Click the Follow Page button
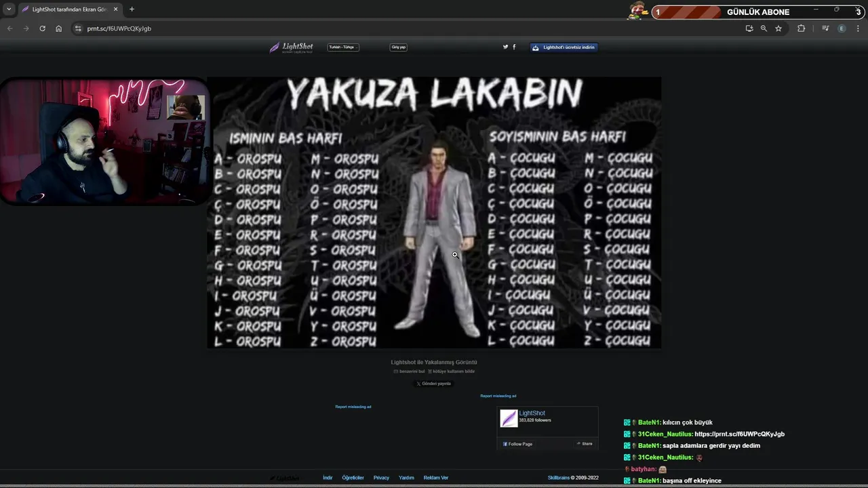868x488 pixels. (x=518, y=444)
